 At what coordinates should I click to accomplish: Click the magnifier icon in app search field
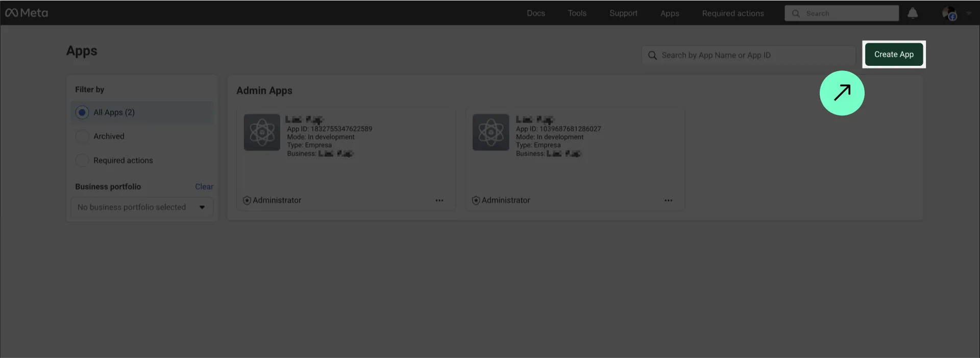[x=652, y=55]
